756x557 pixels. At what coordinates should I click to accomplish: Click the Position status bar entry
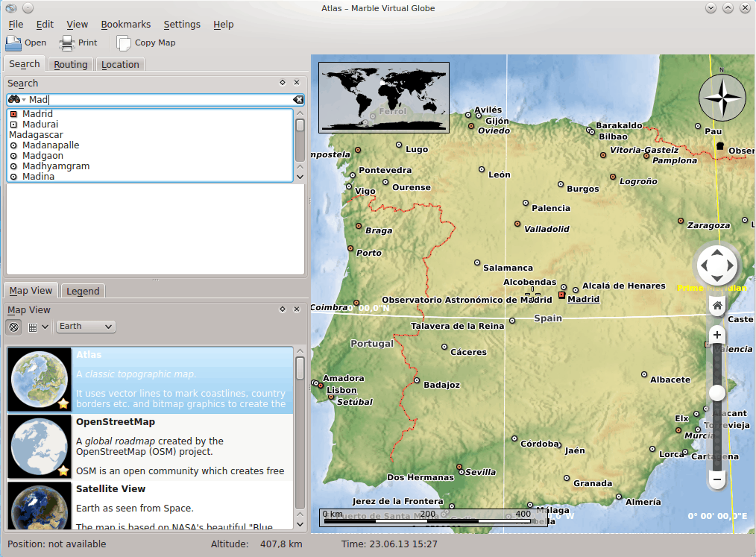click(57, 544)
